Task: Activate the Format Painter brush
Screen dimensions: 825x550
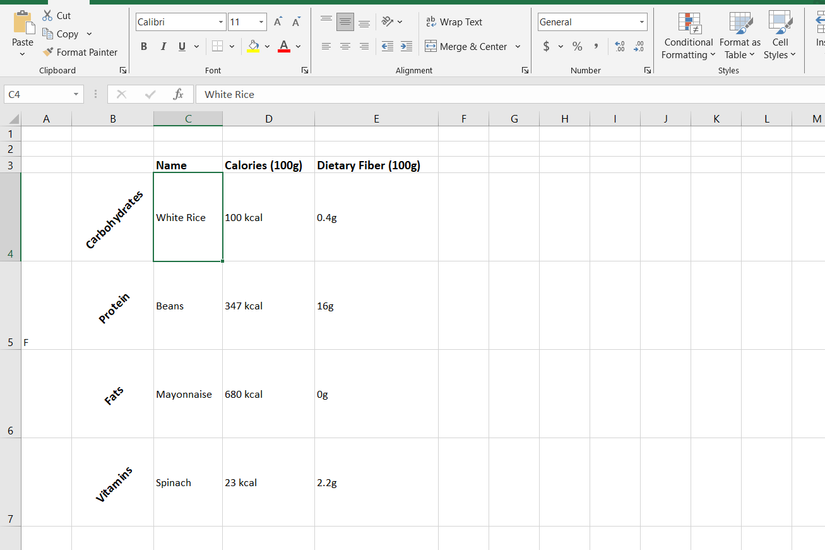Action: click(81, 52)
